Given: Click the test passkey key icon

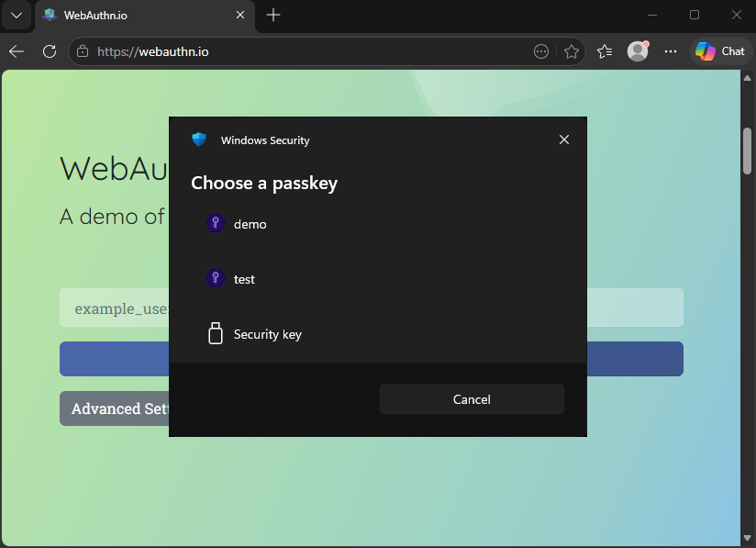Looking at the screenshot, I should point(216,278).
